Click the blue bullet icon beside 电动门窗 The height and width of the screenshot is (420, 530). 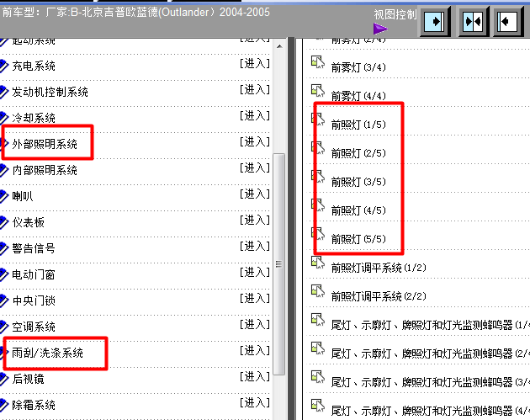pos(3,274)
